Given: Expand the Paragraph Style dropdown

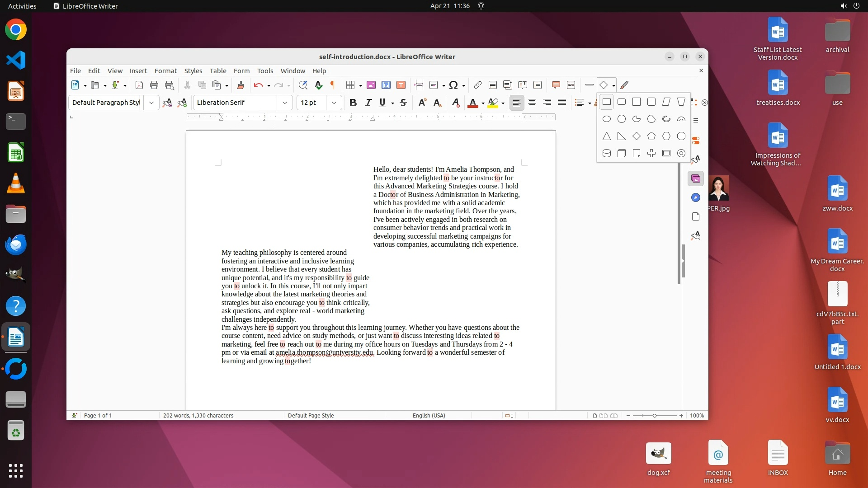Looking at the screenshot, I should pos(151,103).
